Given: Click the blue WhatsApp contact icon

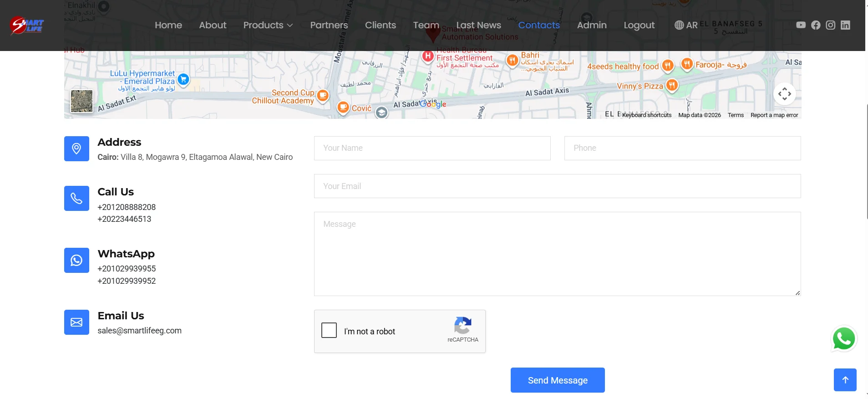Looking at the screenshot, I should coord(76,260).
